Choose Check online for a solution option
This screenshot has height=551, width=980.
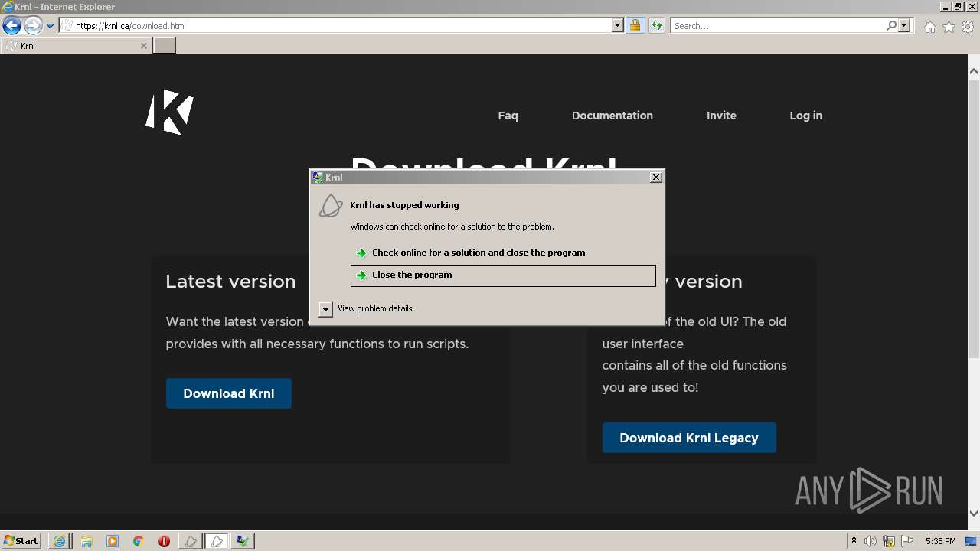503,253
